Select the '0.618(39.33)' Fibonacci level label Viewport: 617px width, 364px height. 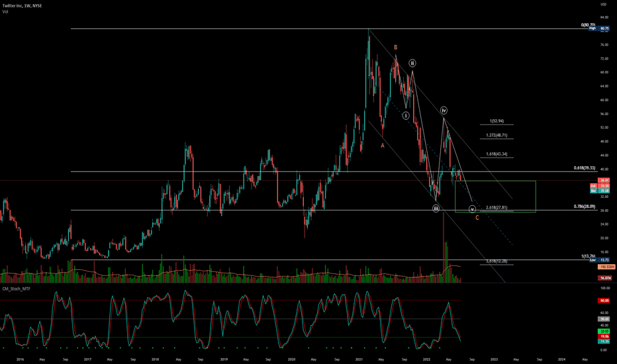tap(585, 168)
